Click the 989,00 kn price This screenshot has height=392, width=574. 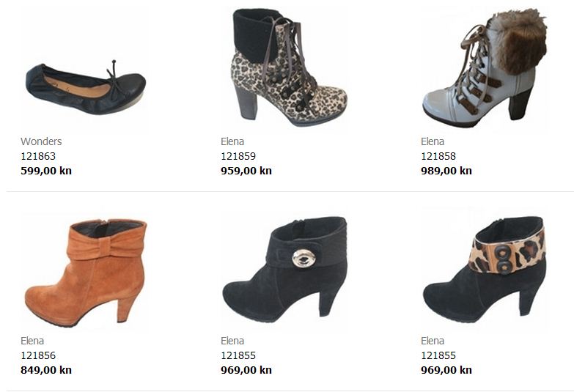[446, 171]
